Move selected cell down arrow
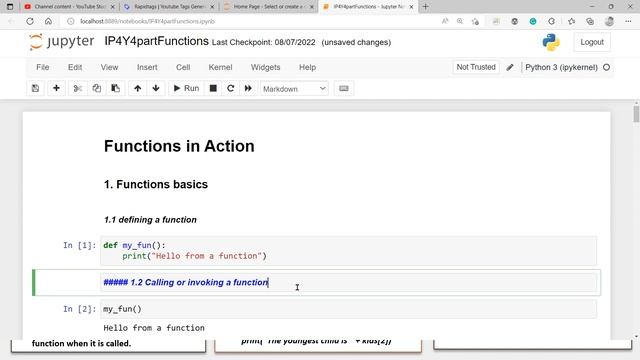Viewport: 640px width, 360px height. (x=156, y=88)
